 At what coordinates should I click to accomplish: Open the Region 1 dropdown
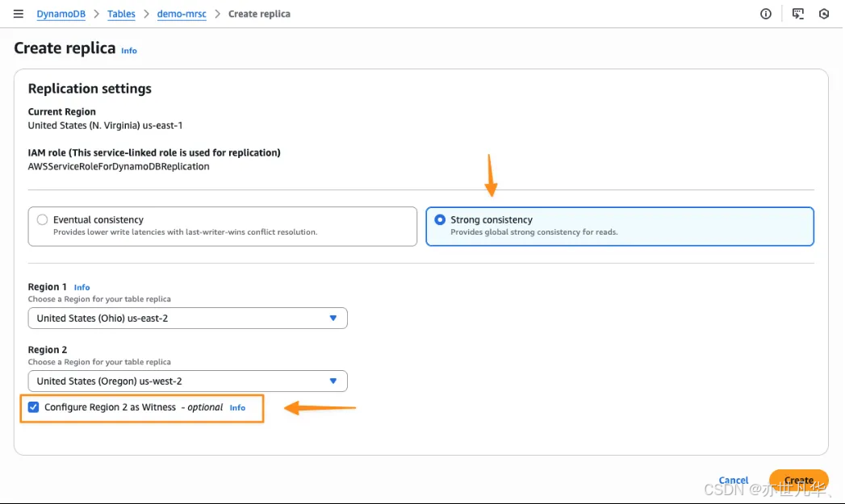pos(187,319)
